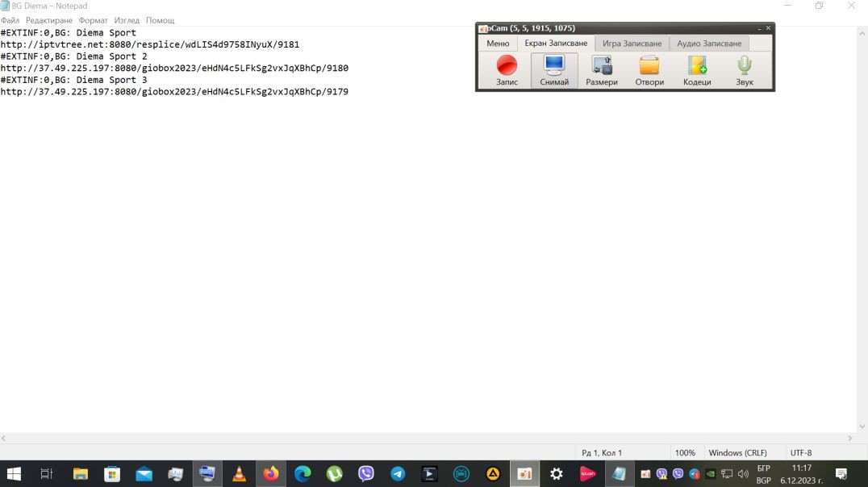Open Viber from the taskbar
Screen dimensions: 868x487
(x=366, y=474)
